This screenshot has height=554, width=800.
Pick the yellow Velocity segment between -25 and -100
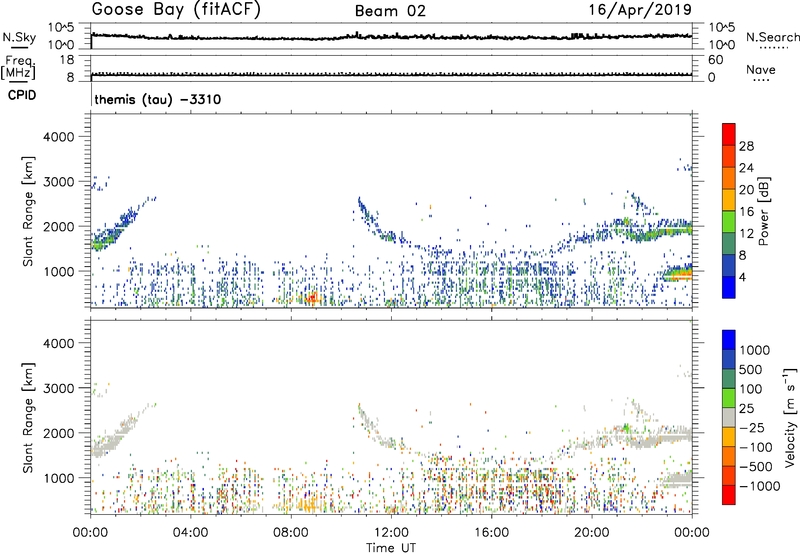(x=729, y=437)
